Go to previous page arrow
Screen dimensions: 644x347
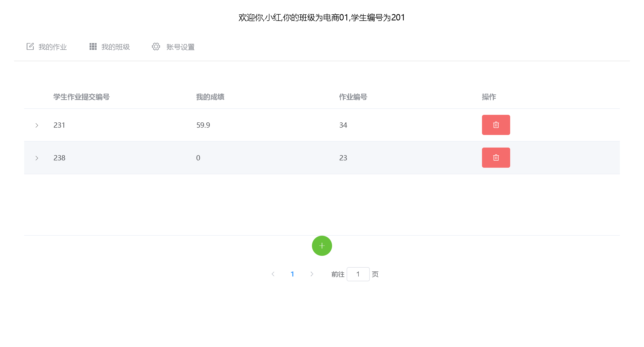tap(273, 274)
